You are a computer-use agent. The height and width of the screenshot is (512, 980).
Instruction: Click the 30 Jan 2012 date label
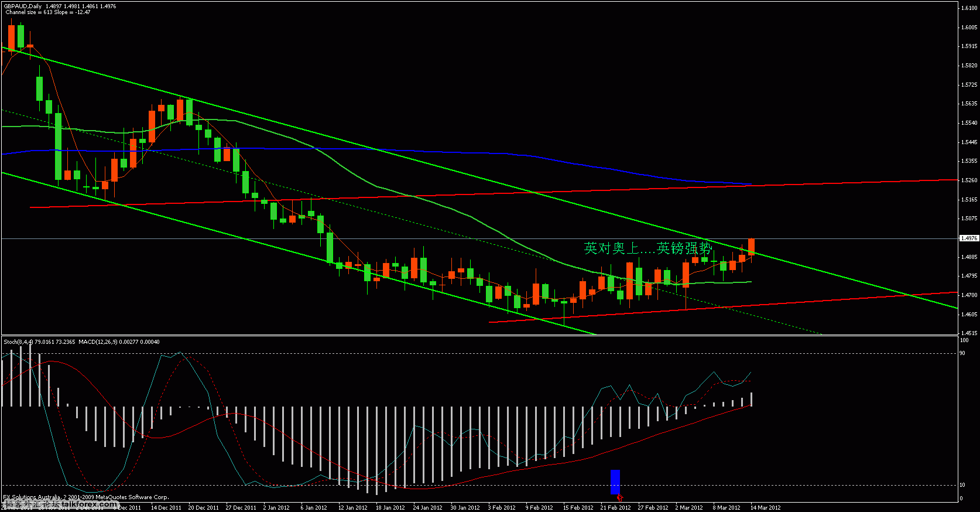pyautogui.click(x=465, y=507)
